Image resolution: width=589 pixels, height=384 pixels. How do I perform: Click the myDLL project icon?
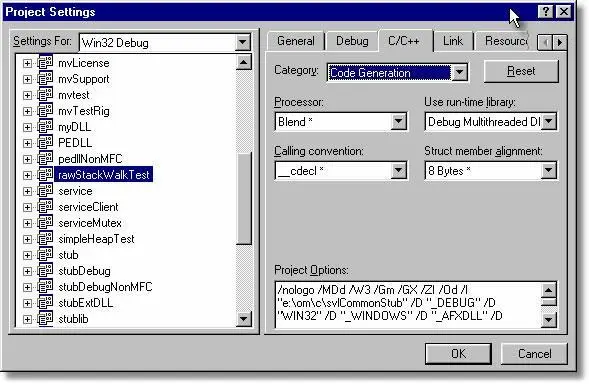coord(45,127)
